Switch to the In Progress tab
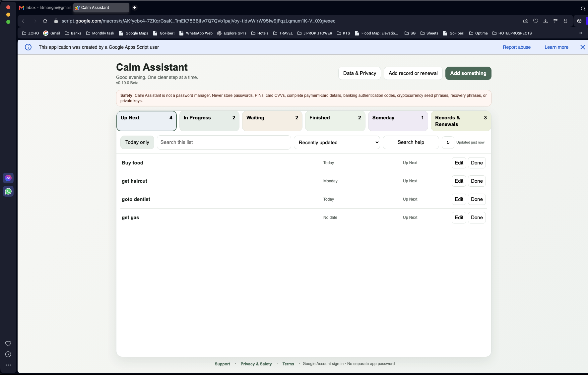The image size is (588, 375). coord(209,121)
